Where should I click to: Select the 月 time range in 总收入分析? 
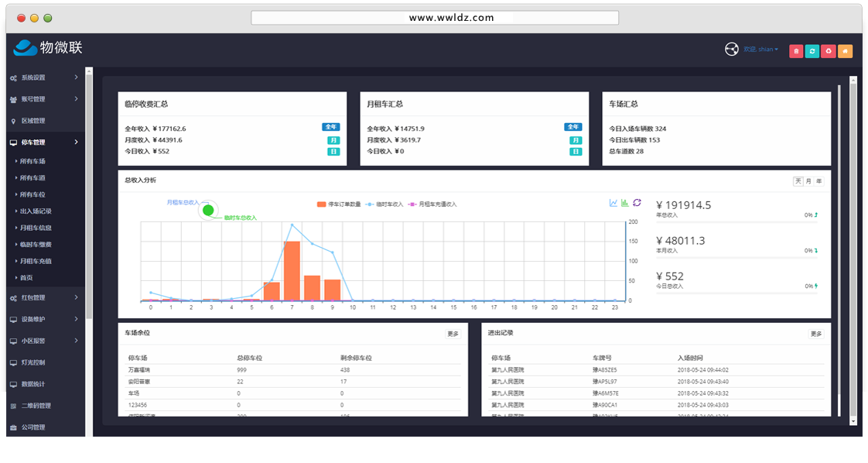tap(808, 181)
